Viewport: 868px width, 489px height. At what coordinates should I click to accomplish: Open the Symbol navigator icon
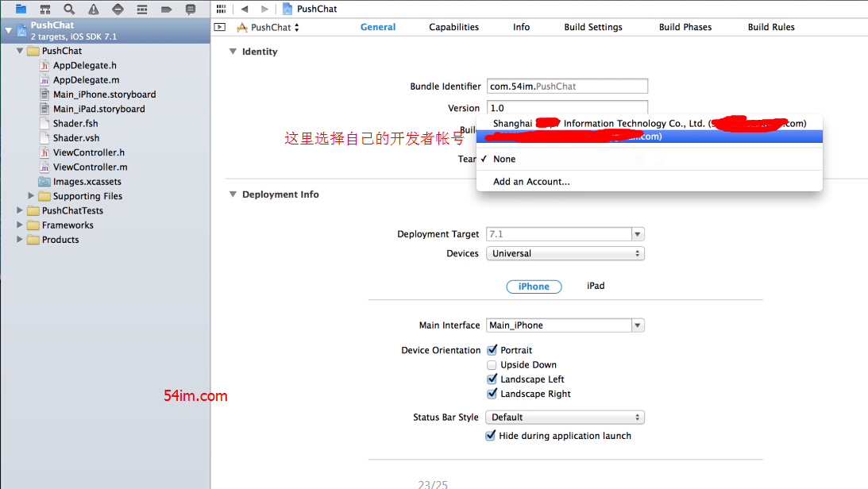coord(45,10)
